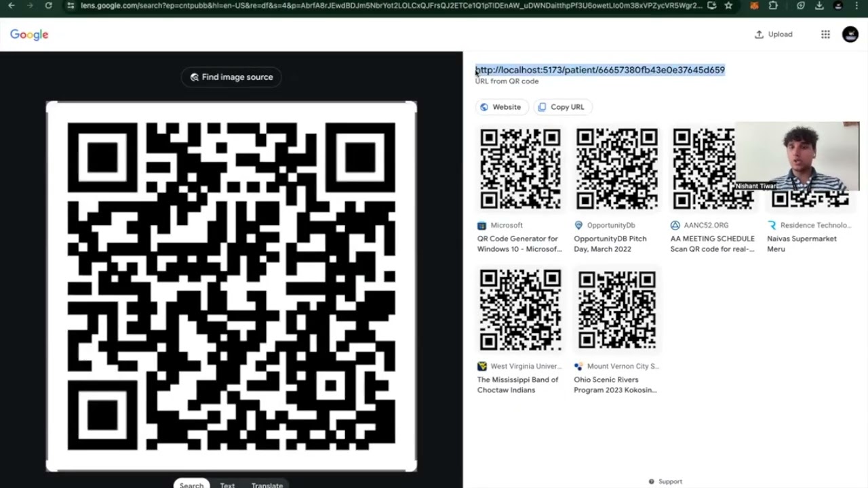
Task: Click the copy icon in Copy URL button
Action: (x=542, y=107)
